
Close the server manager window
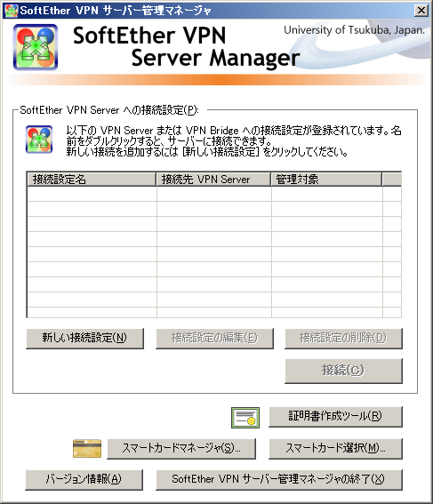421,11
